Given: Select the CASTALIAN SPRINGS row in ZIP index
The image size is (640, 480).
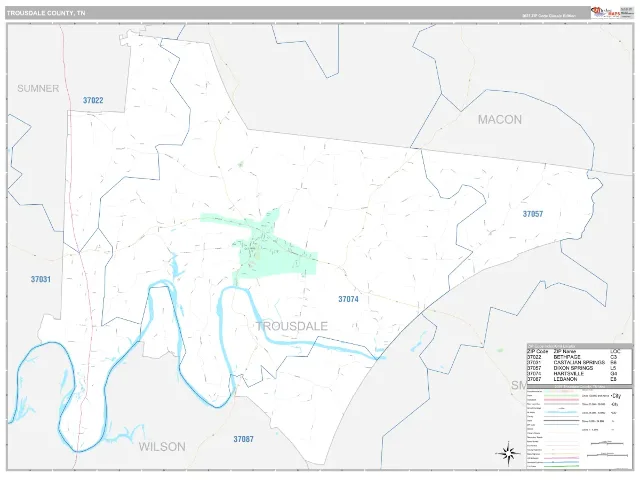Looking at the screenshot, I should pyautogui.click(x=578, y=362).
